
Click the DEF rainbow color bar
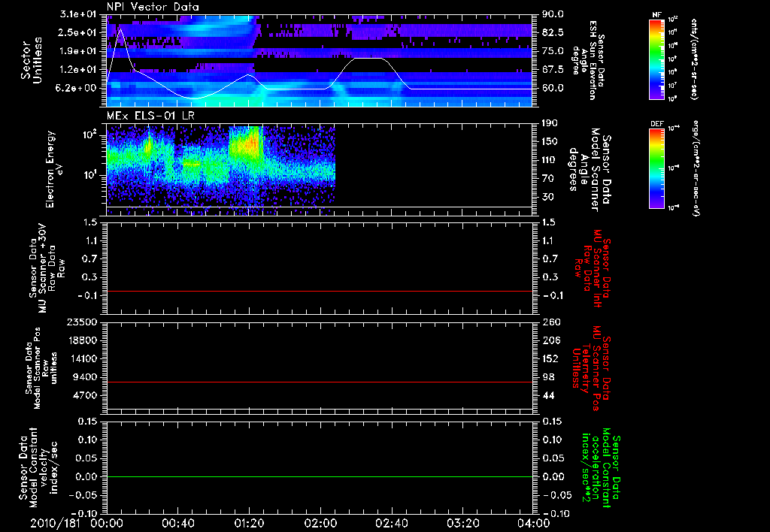[x=657, y=168]
